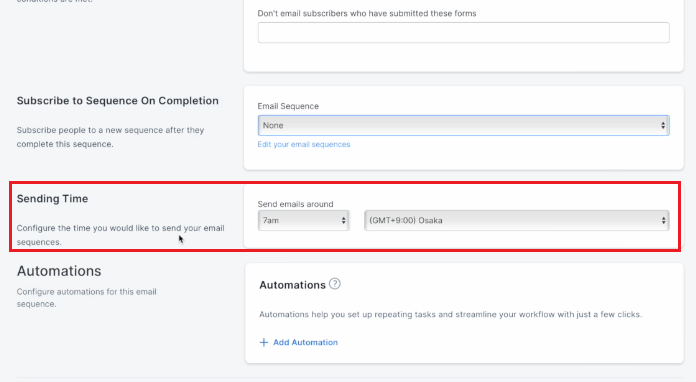Click the Add Automation link
Screen dimensions: 696x382
tap(305, 343)
